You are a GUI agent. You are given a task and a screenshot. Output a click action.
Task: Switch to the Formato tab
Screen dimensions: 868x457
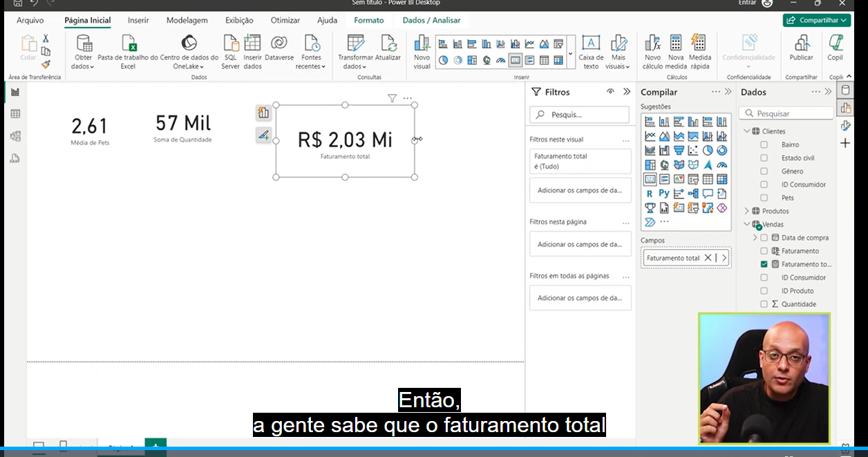point(369,20)
